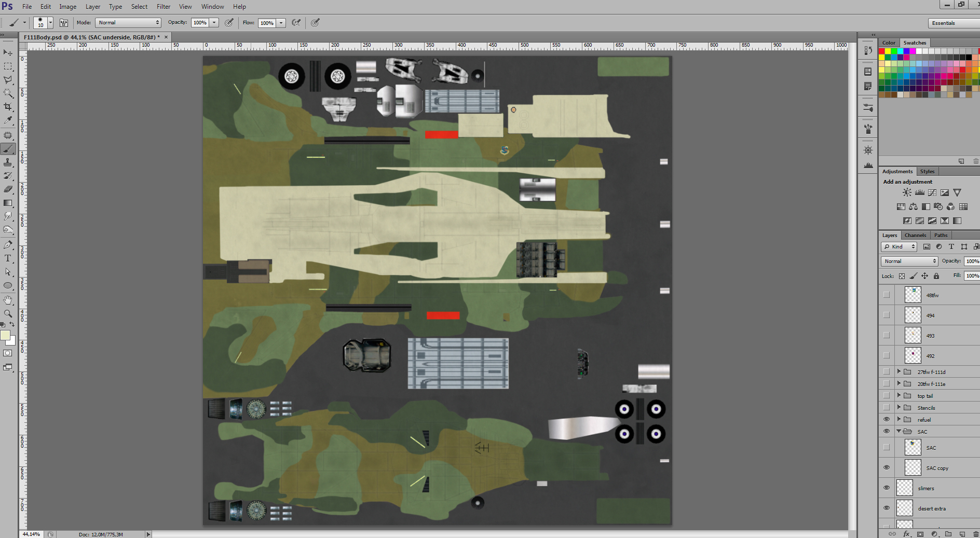Open the brush preset picker dropdown
Image resolution: width=980 pixels, height=538 pixels.
(x=50, y=23)
